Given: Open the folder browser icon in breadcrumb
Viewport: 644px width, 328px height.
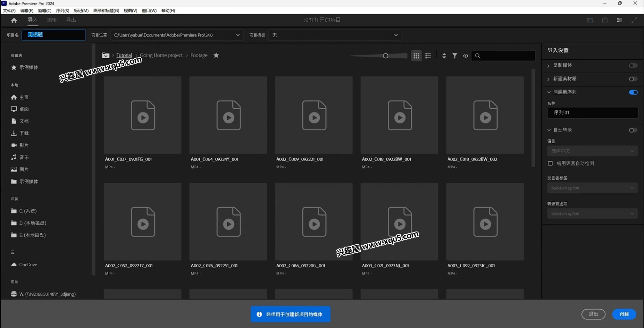Looking at the screenshot, I should (105, 55).
